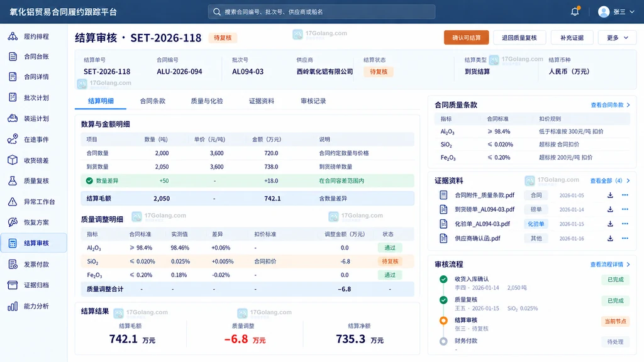This screenshot has width=644, height=362.
Task: Open the 合同台账 sidebar icon
Action: (13, 57)
